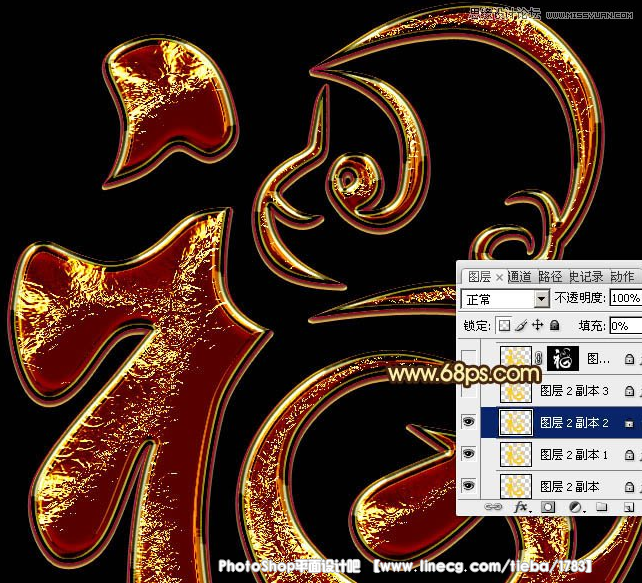Click the 不透明度 label
Viewport: 642px width, 583px height.
point(579,298)
